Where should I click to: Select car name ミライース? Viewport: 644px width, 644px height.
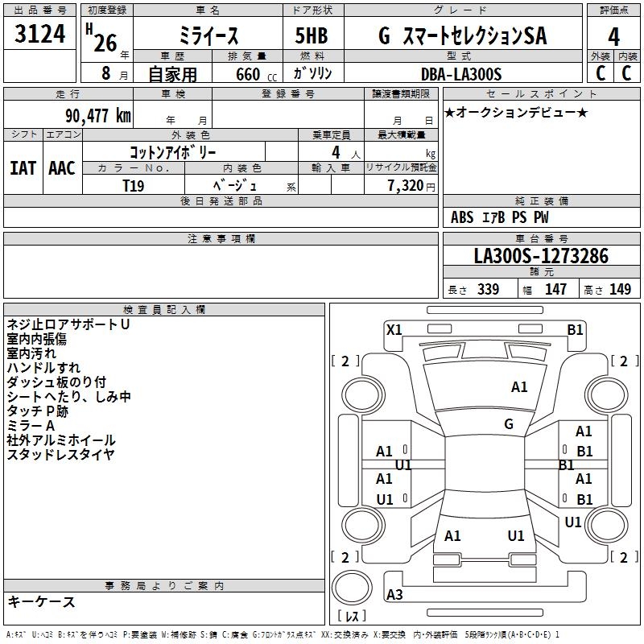208,35
